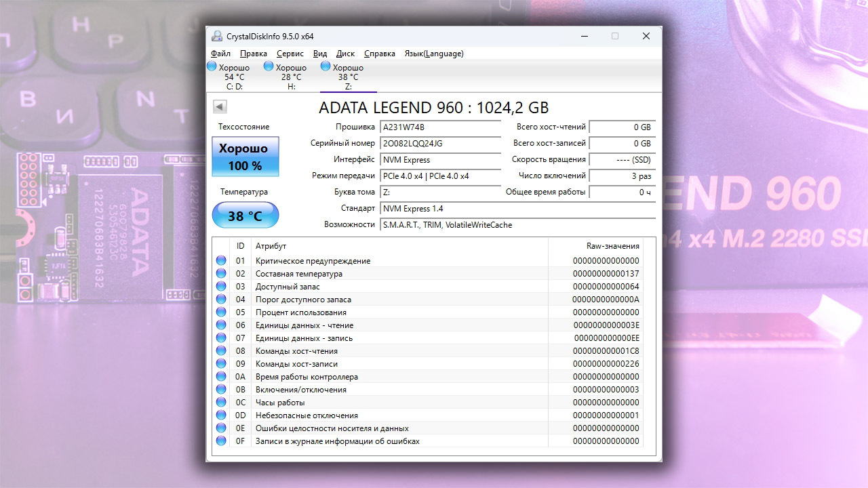This screenshot has height=488, width=868.
Task: Switch to the Z: disk tab
Action: (348, 77)
